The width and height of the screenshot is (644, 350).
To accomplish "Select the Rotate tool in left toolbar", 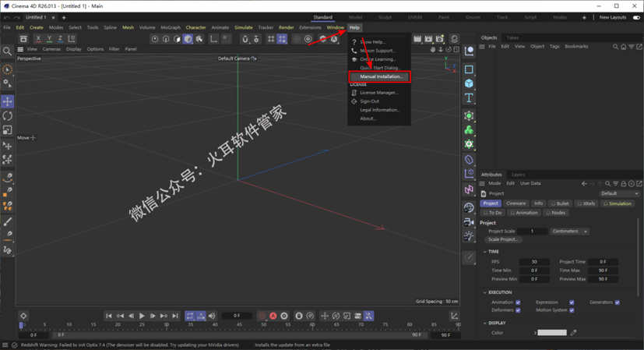I will coord(7,116).
